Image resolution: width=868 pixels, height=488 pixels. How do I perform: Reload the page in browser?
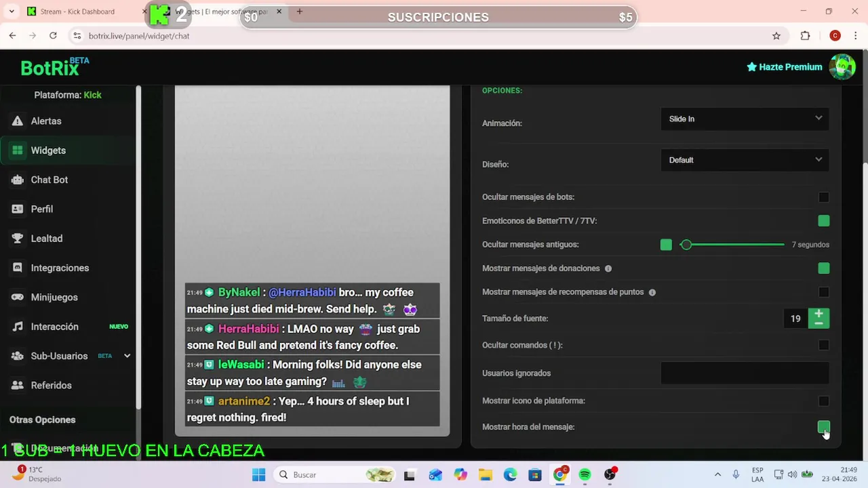point(53,35)
